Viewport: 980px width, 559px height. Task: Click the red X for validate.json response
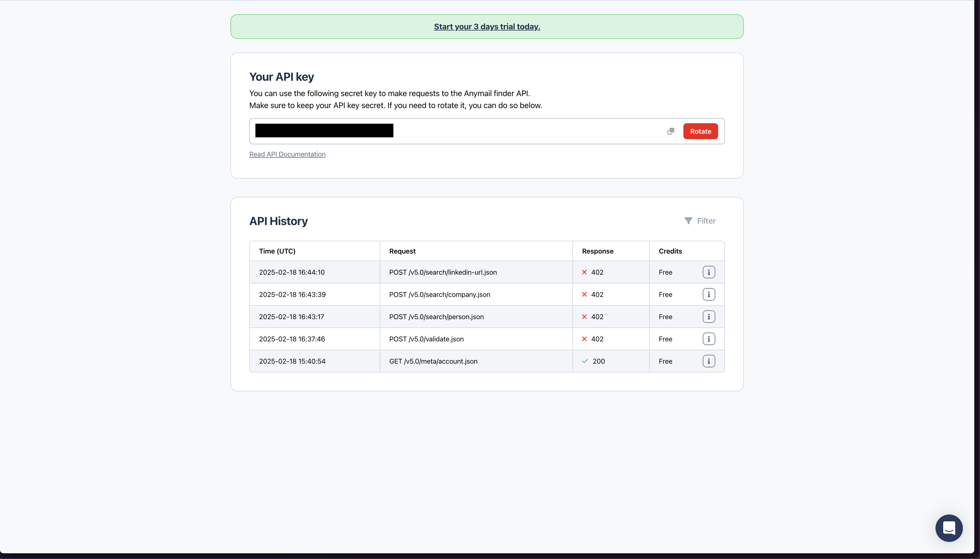584,339
